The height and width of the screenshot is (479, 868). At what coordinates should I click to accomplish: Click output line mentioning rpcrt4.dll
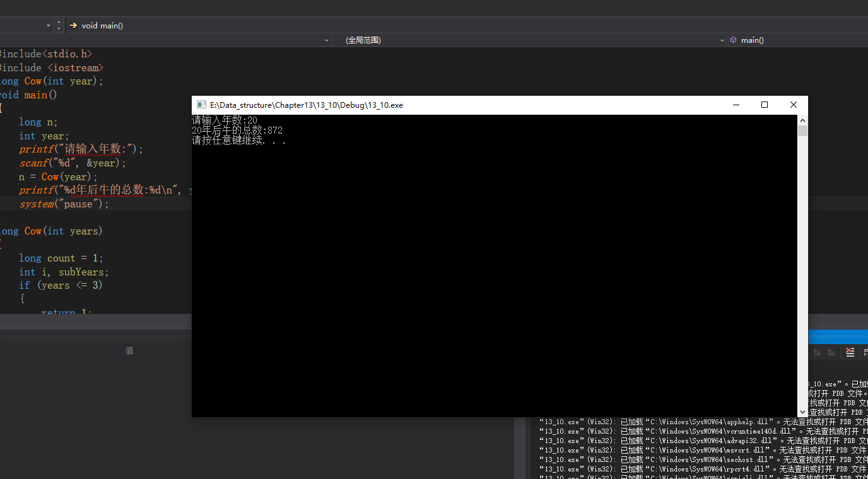[703, 469]
